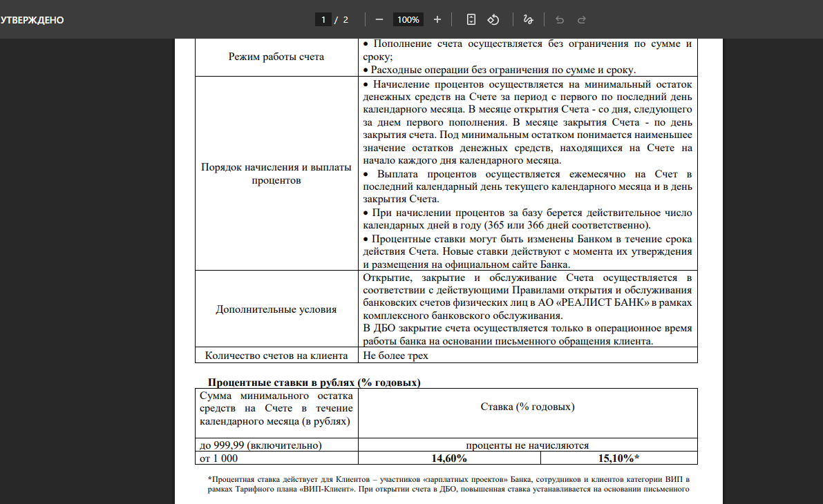
Task: Click the redo arrow in the toolbar
Action: [582, 20]
